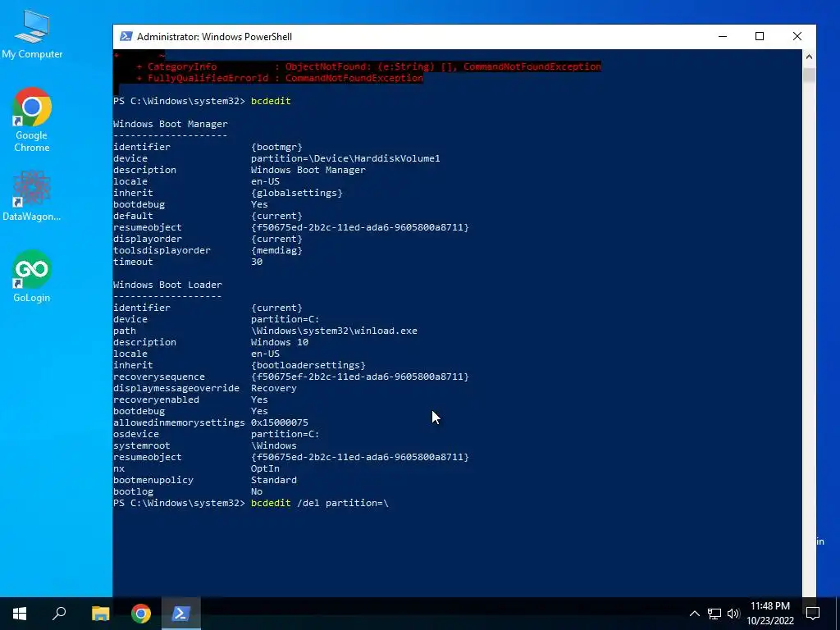Click the typed 'bcdedit /del partition=\' command line
Screen dimensions: 840x630
[x=320, y=503]
